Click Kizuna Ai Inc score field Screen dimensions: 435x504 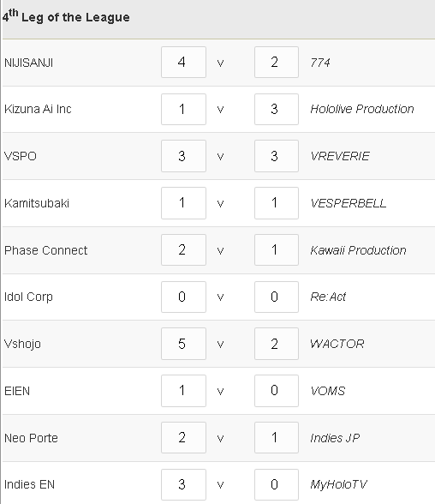click(x=183, y=110)
